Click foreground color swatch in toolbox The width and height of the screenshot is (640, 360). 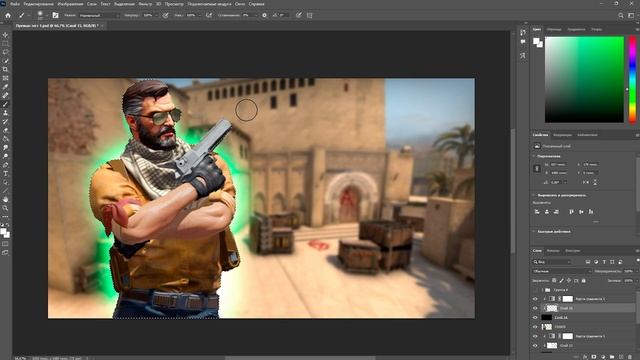tap(3, 231)
